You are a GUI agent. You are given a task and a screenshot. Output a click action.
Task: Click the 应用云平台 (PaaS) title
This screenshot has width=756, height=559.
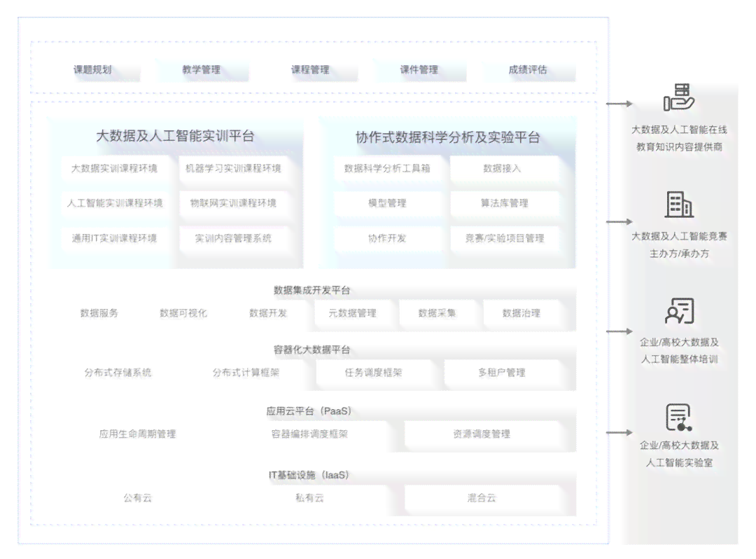pos(309,411)
